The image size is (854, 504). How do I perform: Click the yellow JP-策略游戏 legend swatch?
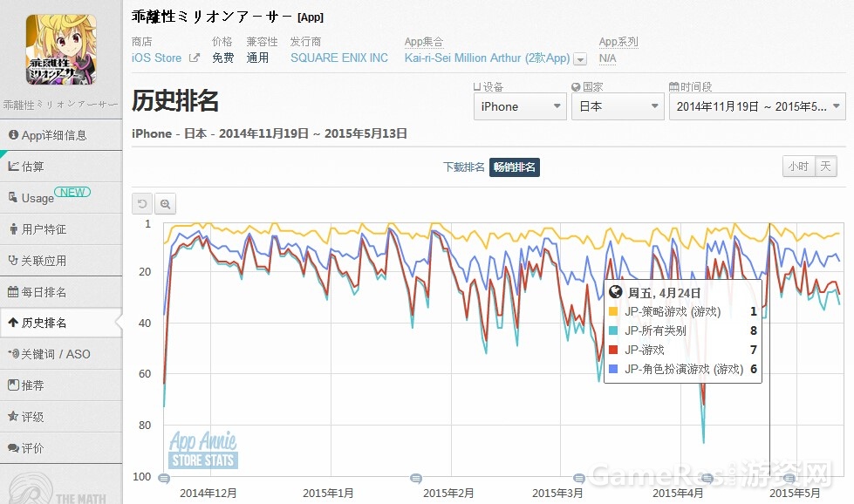pos(613,311)
